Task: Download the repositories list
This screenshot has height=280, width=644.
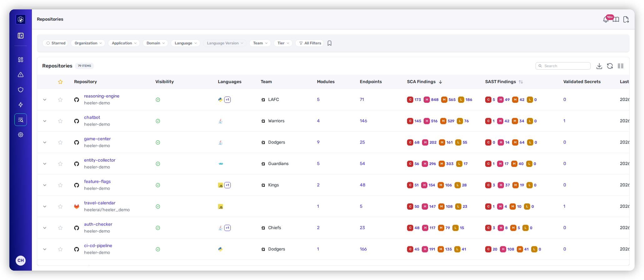Action: coord(599,66)
